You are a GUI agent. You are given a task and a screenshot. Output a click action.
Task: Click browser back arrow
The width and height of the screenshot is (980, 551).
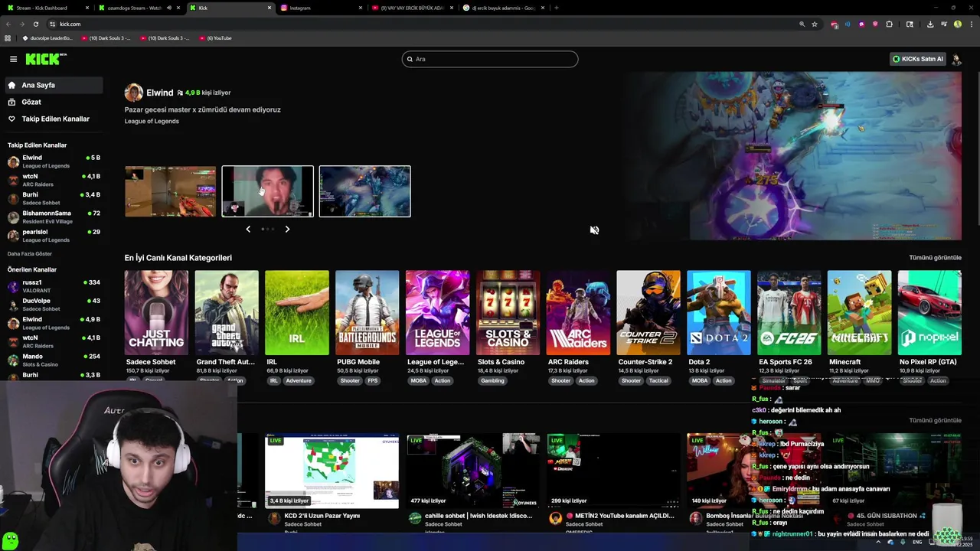pos(8,24)
